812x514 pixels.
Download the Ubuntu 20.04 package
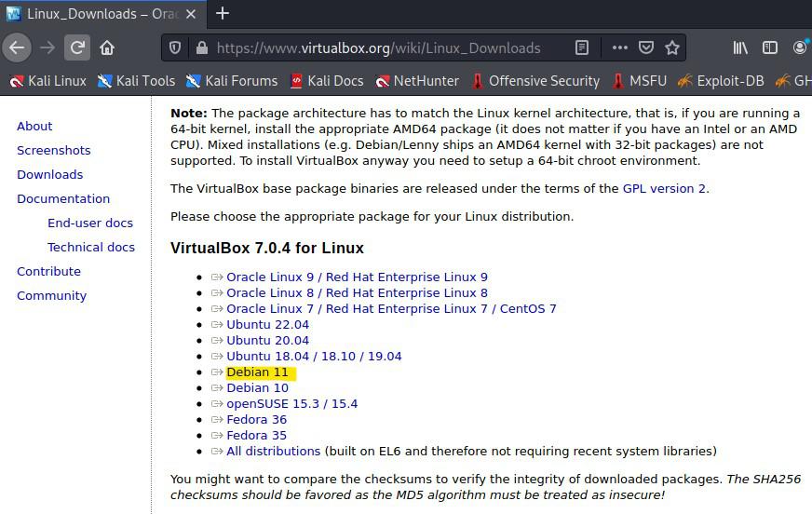click(268, 341)
